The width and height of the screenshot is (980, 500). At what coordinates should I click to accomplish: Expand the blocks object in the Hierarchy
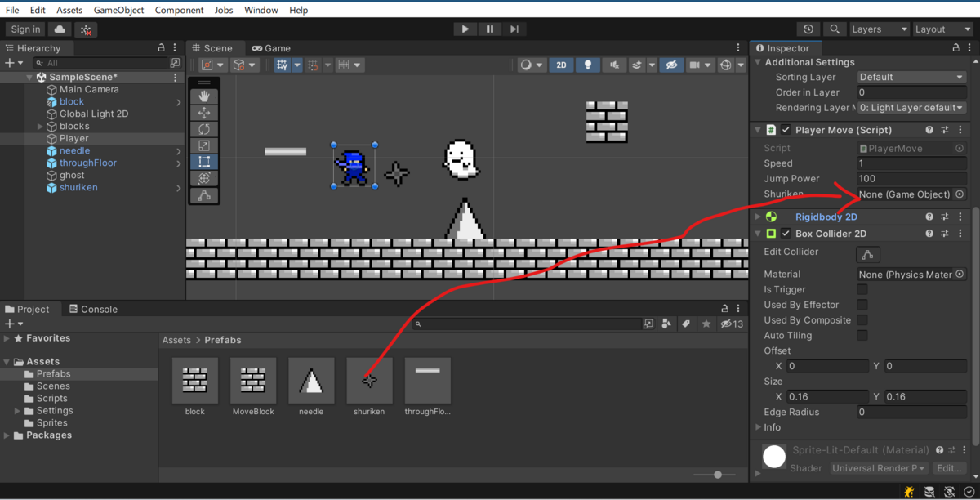coord(41,126)
